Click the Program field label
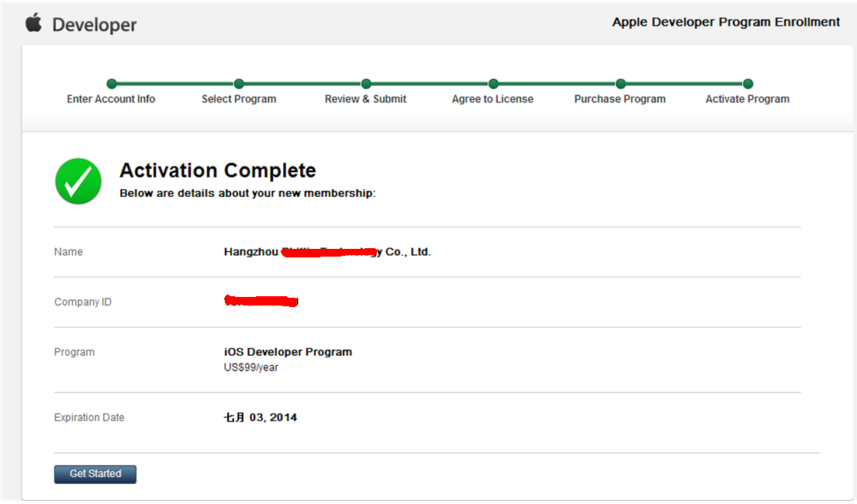The width and height of the screenshot is (857, 504). [74, 352]
